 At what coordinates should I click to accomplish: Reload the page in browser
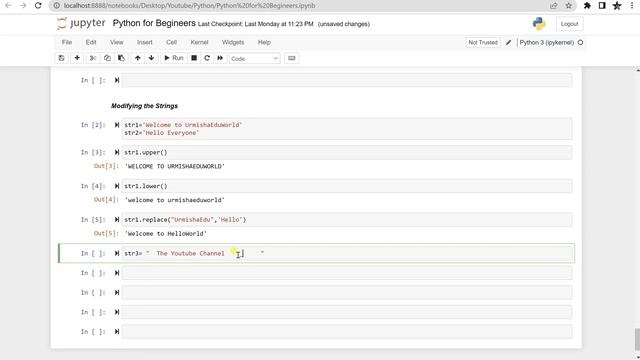point(38,6)
